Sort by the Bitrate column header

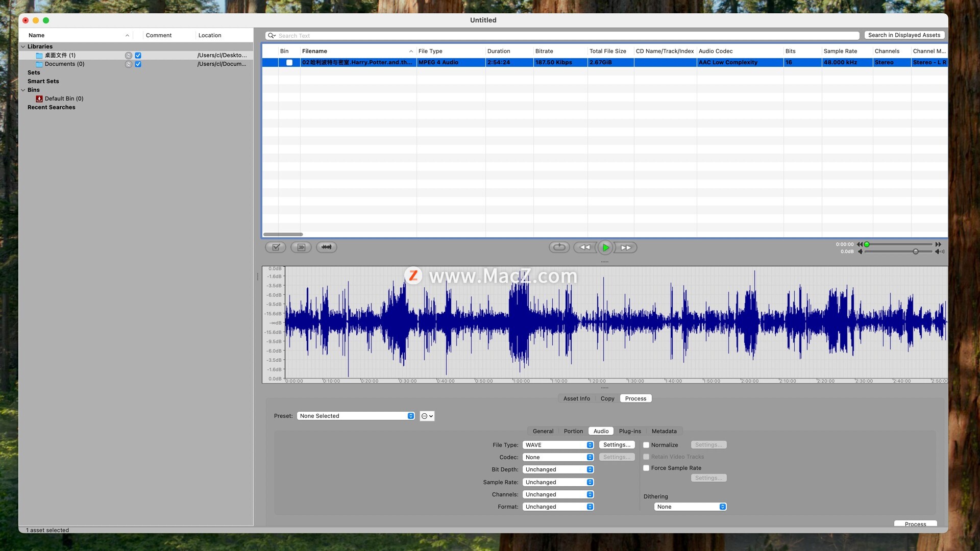pyautogui.click(x=560, y=52)
